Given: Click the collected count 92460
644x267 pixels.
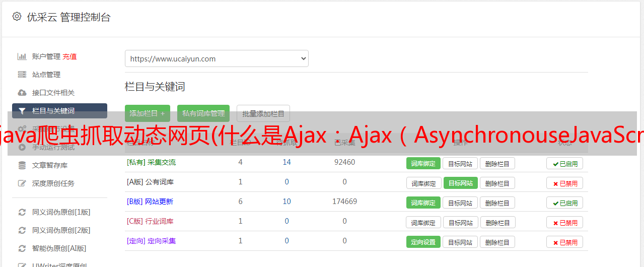Looking at the screenshot, I should point(344,162).
